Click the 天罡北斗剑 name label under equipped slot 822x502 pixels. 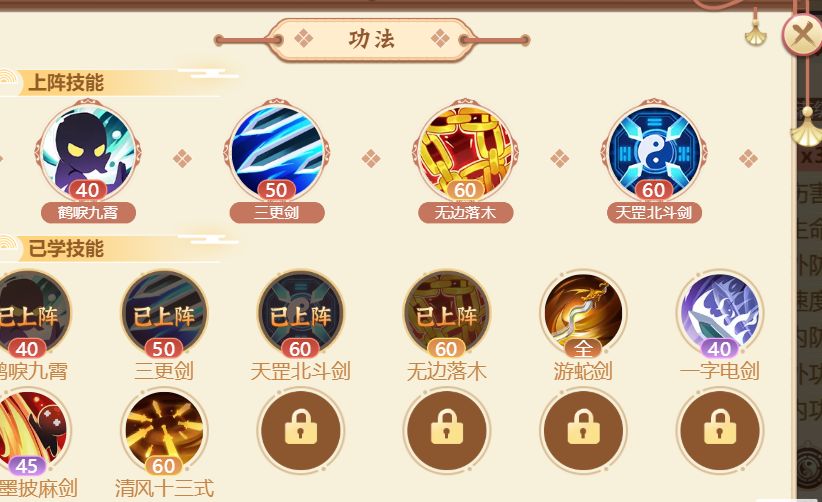tap(654, 213)
